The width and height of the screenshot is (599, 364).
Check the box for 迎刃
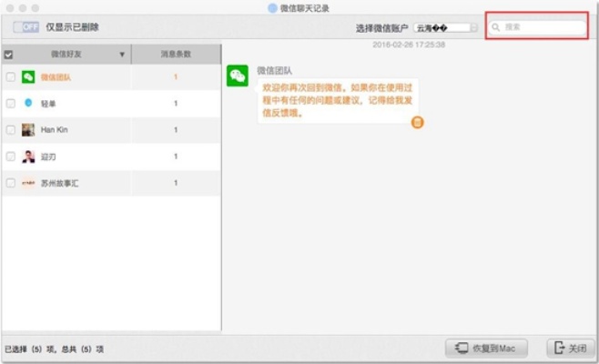click(11, 157)
